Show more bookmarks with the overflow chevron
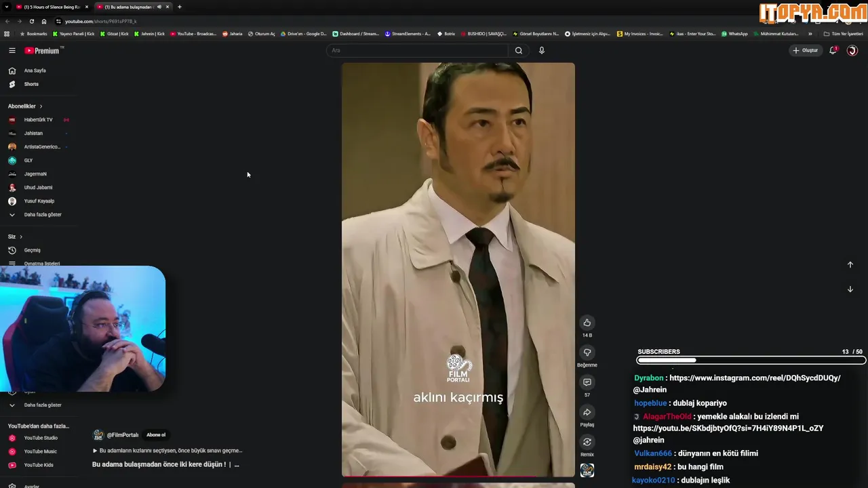 (x=810, y=34)
